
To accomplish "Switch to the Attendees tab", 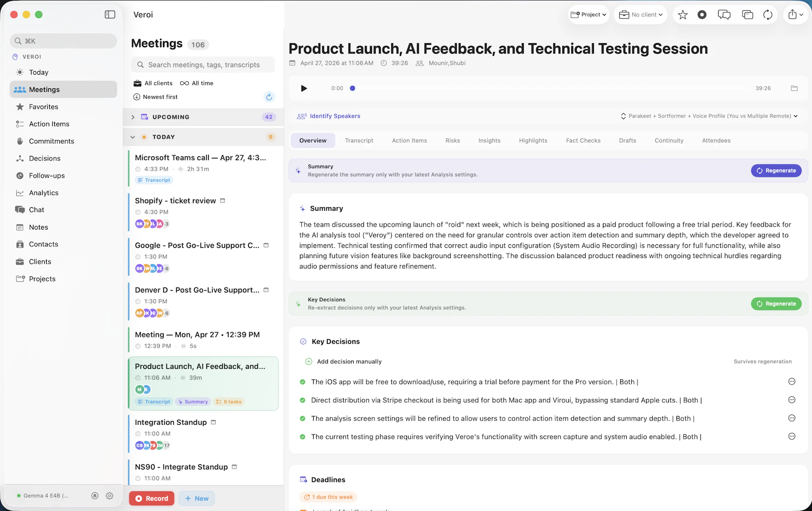I will [x=716, y=141].
